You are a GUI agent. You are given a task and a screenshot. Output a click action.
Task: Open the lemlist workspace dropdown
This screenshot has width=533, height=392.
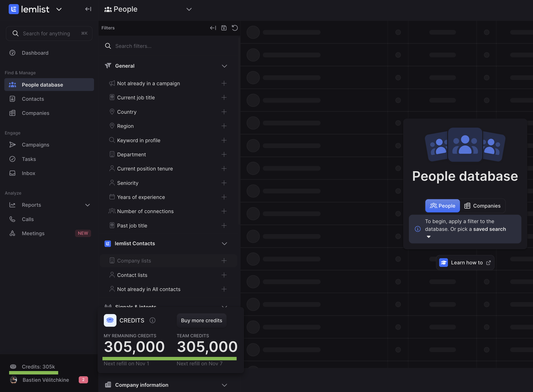[59, 9]
